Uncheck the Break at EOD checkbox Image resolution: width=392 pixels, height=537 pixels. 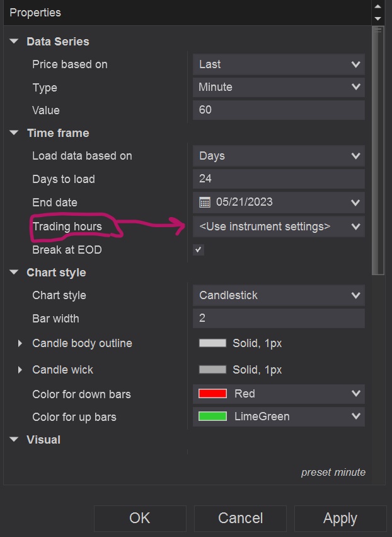tap(199, 250)
